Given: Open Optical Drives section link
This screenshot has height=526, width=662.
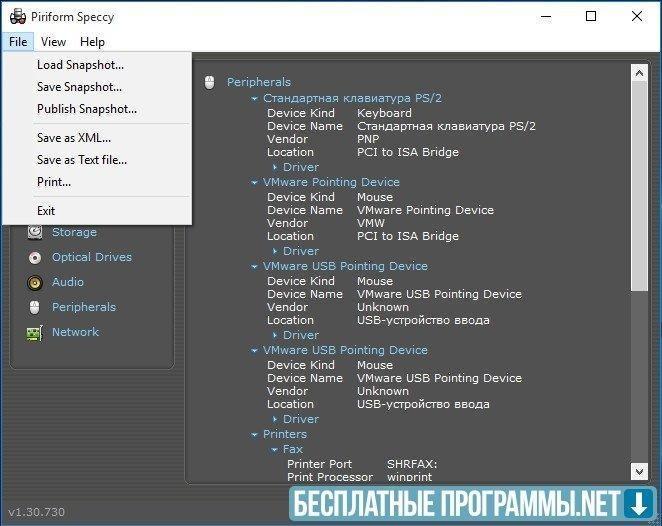Looking at the screenshot, I should pyautogui.click(x=92, y=257).
